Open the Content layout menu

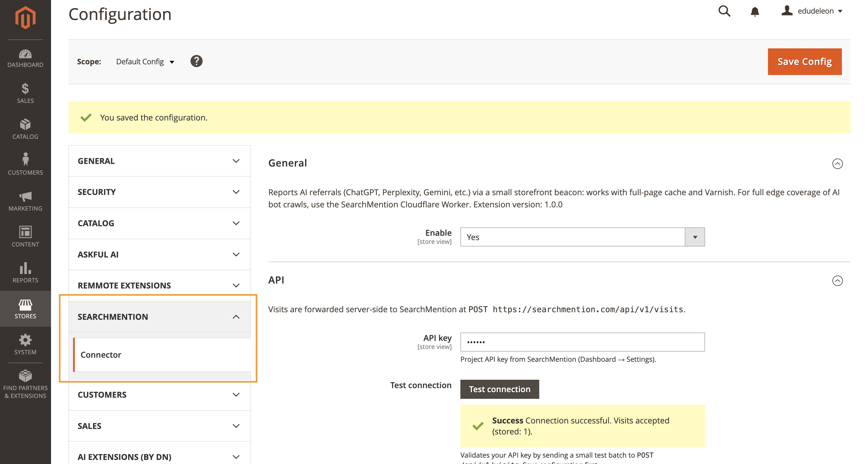coord(25,237)
